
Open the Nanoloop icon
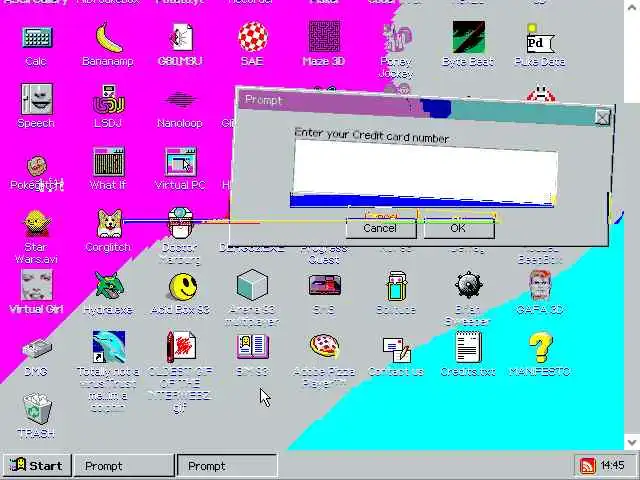180,100
